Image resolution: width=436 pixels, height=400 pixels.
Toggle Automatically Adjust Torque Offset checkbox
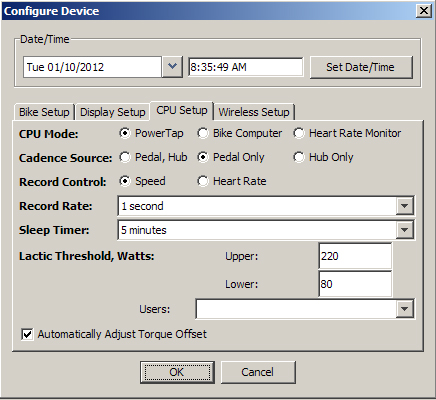tap(27, 334)
